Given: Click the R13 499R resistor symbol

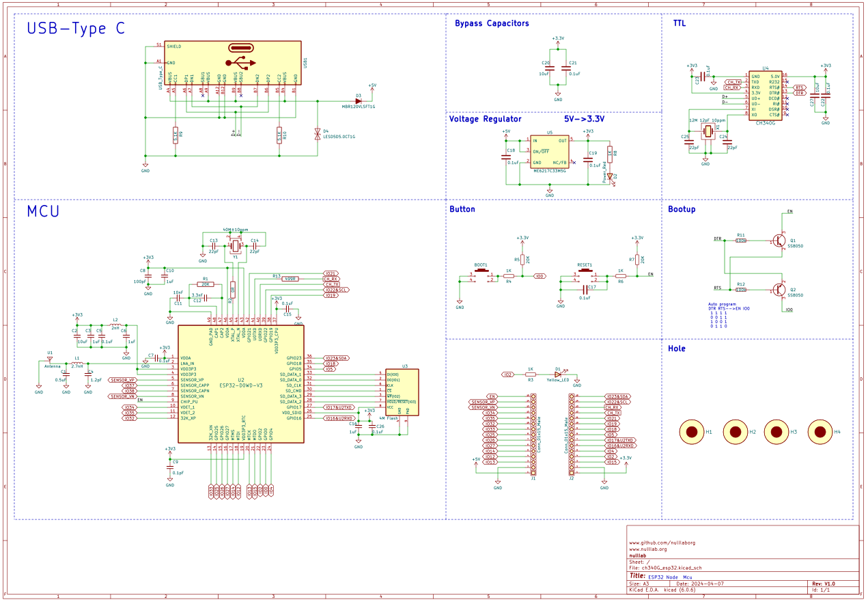Looking at the screenshot, I should [x=290, y=279].
